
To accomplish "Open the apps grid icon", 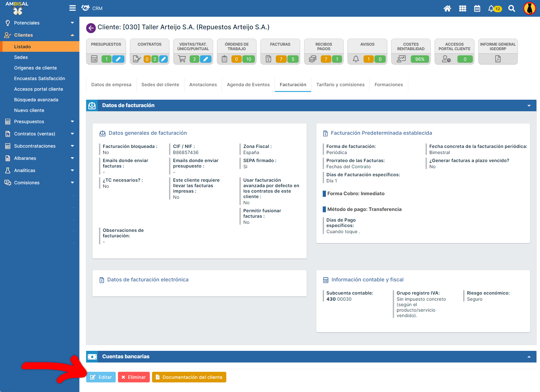I will (x=463, y=9).
